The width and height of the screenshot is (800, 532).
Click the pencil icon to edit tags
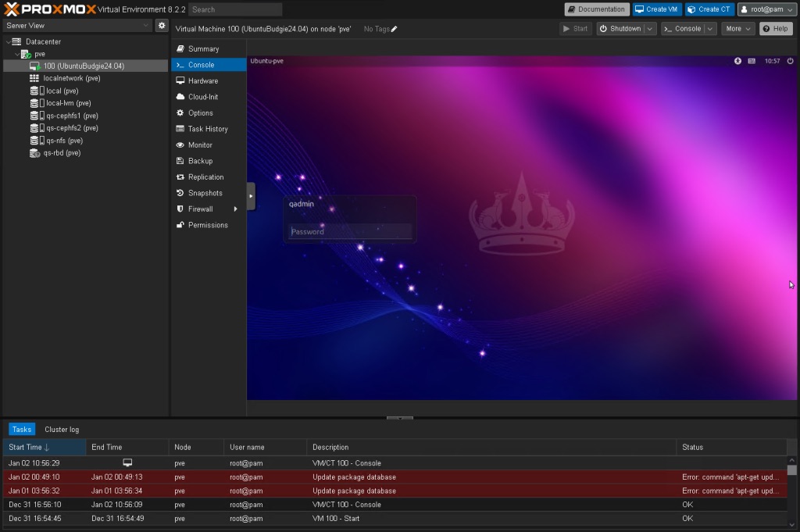[x=394, y=29]
